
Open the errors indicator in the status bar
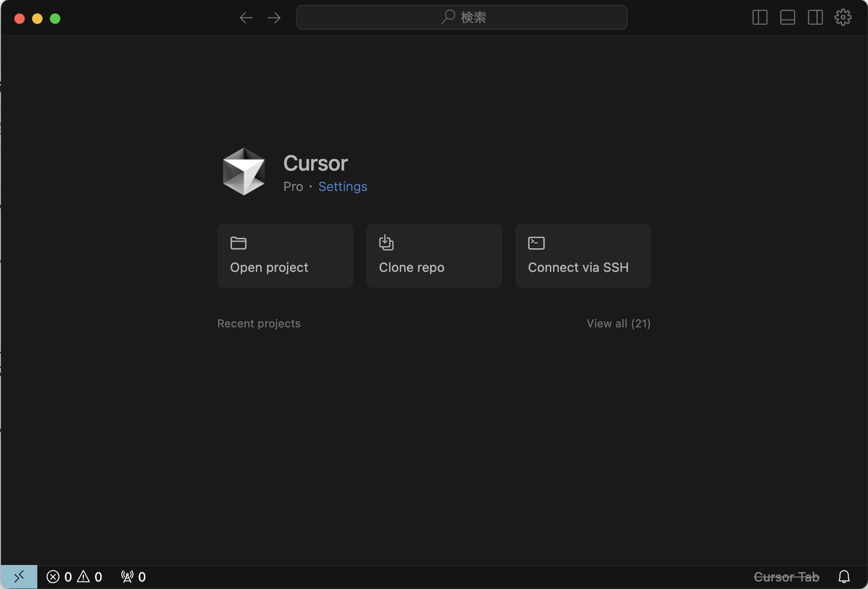60,576
